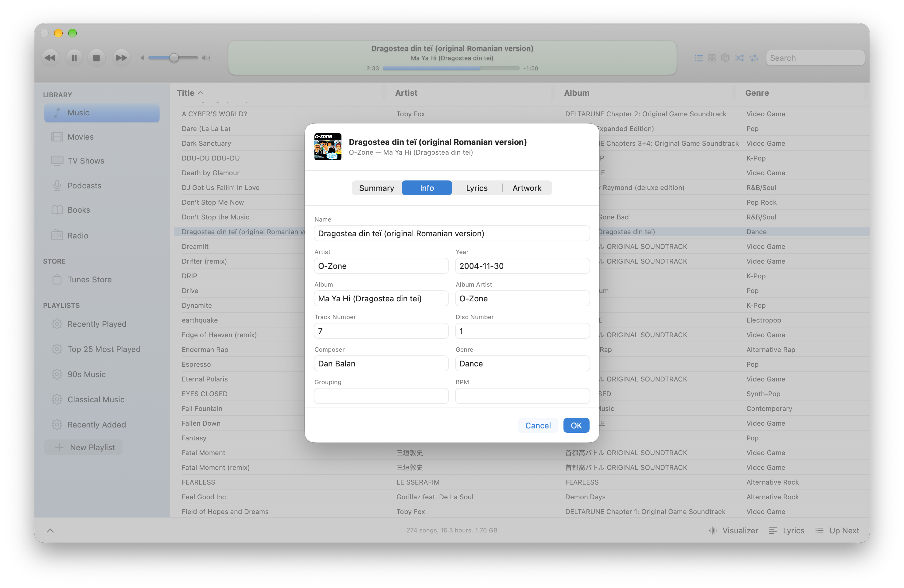Switch to album grid view icon
The width and height of the screenshot is (904, 588).
point(712,58)
